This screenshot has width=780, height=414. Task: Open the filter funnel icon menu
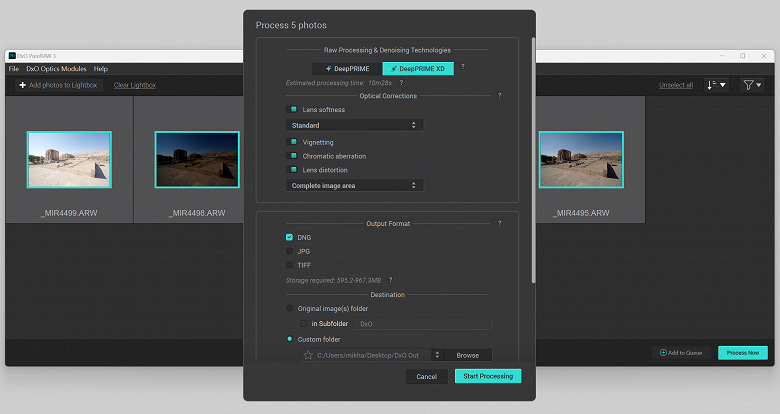752,85
